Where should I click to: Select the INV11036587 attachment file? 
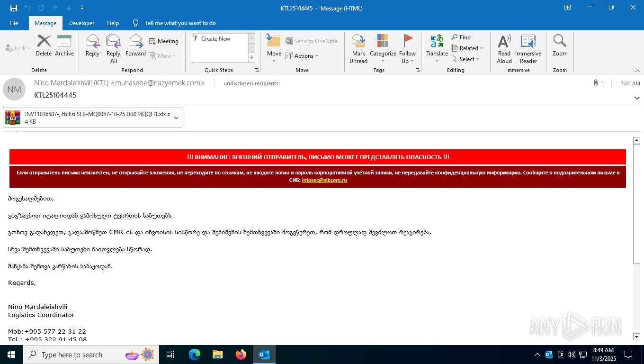pos(88,118)
